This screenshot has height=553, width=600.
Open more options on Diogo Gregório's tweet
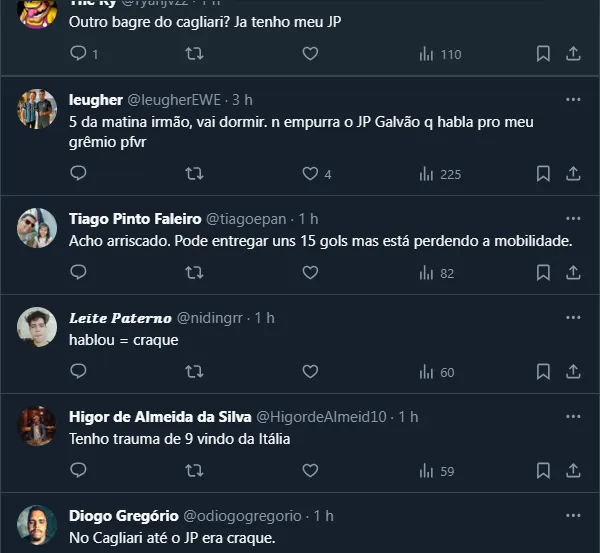click(573, 515)
